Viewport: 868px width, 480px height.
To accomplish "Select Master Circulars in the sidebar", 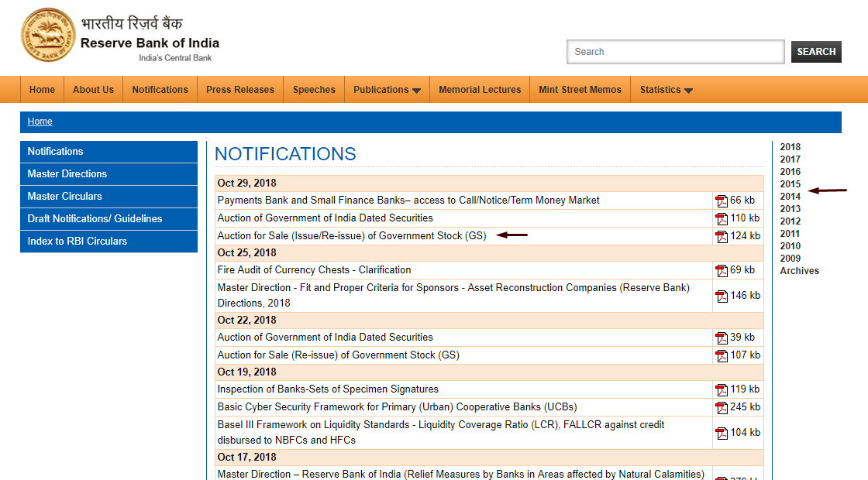I will tap(109, 197).
